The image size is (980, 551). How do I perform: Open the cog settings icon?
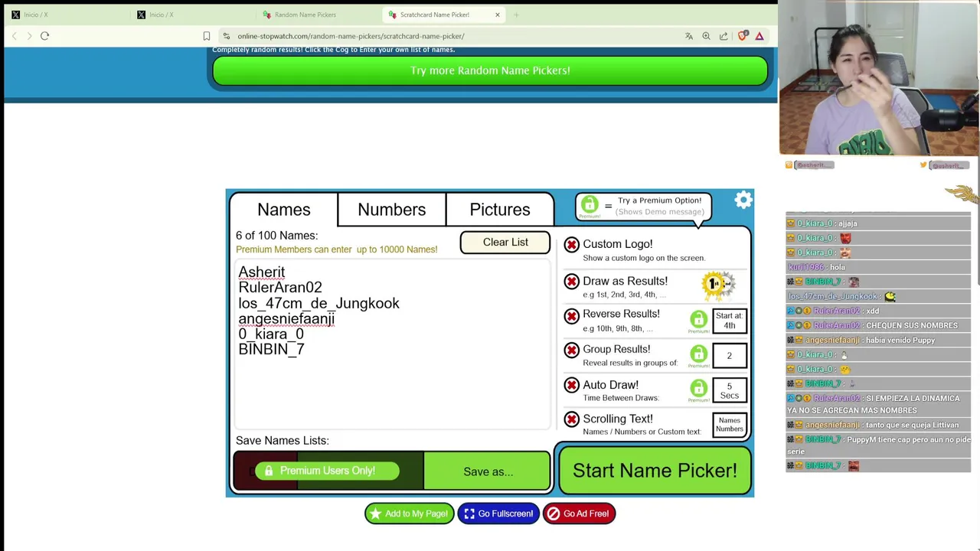pos(743,201)
